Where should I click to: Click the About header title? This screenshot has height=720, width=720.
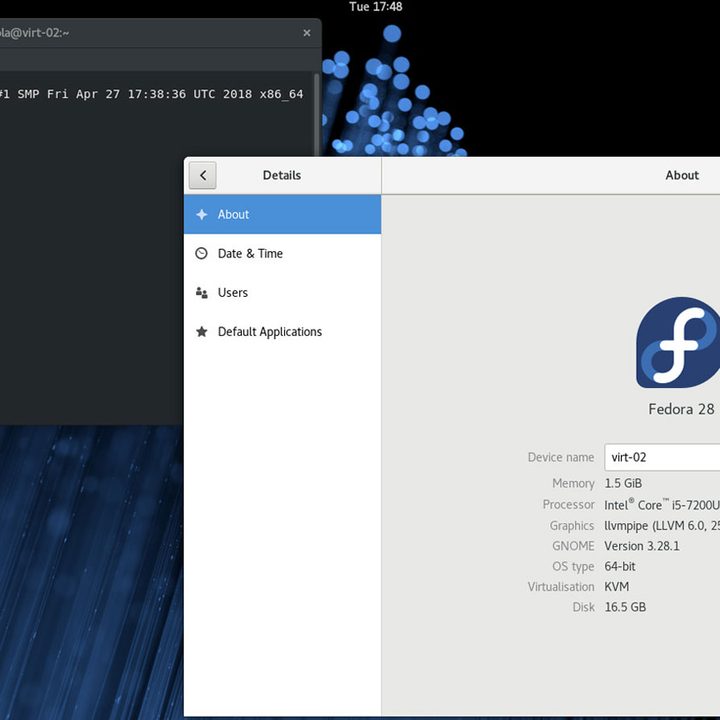682,175
